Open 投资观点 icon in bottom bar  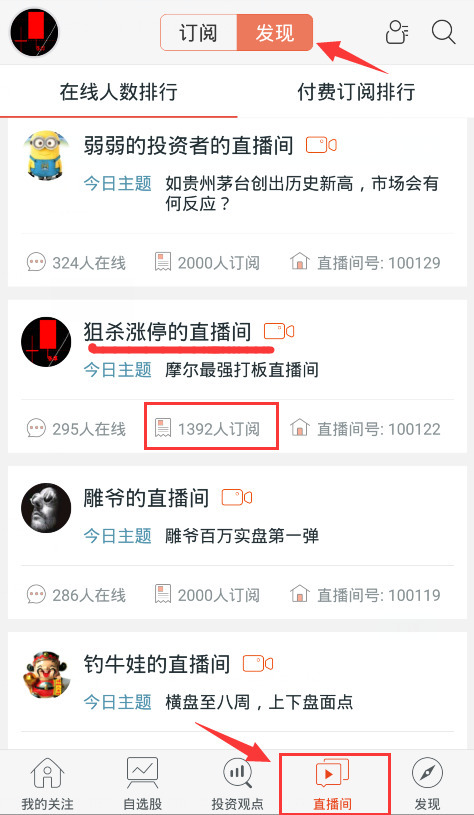(x=237, y=783)
